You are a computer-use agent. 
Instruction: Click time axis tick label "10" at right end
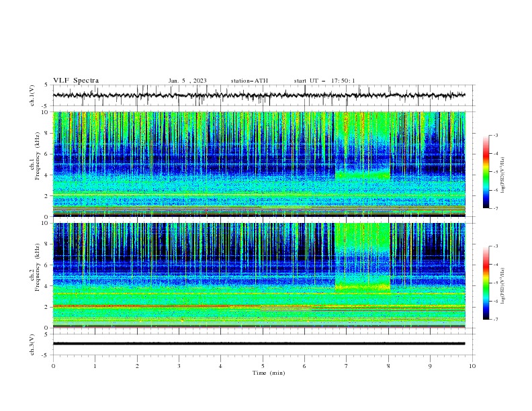(x=472, y=366)
